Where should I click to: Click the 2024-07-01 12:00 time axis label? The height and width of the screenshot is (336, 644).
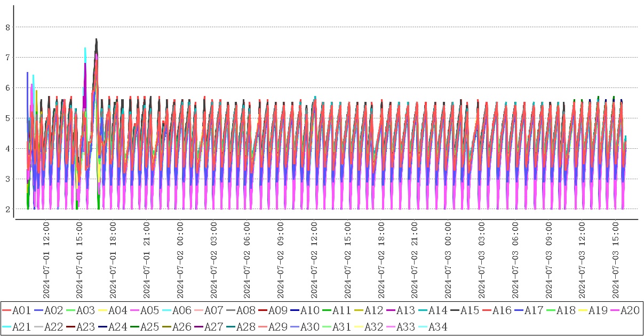coord(46,261)
